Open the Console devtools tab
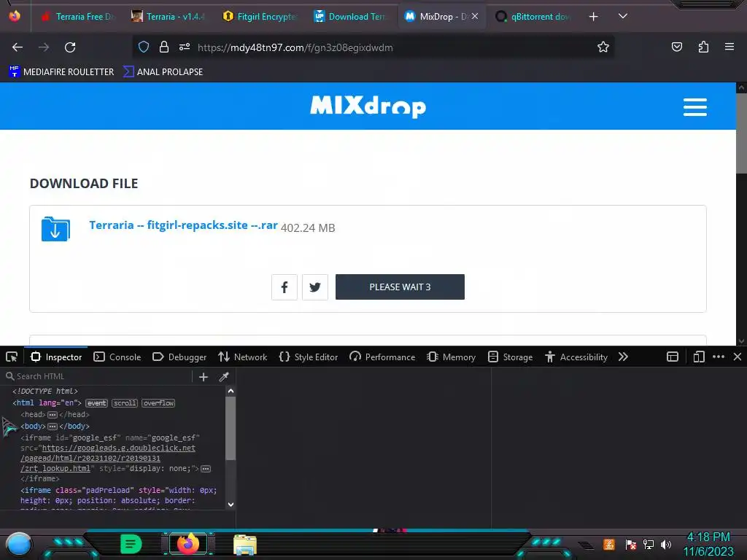 coord(117,357)
